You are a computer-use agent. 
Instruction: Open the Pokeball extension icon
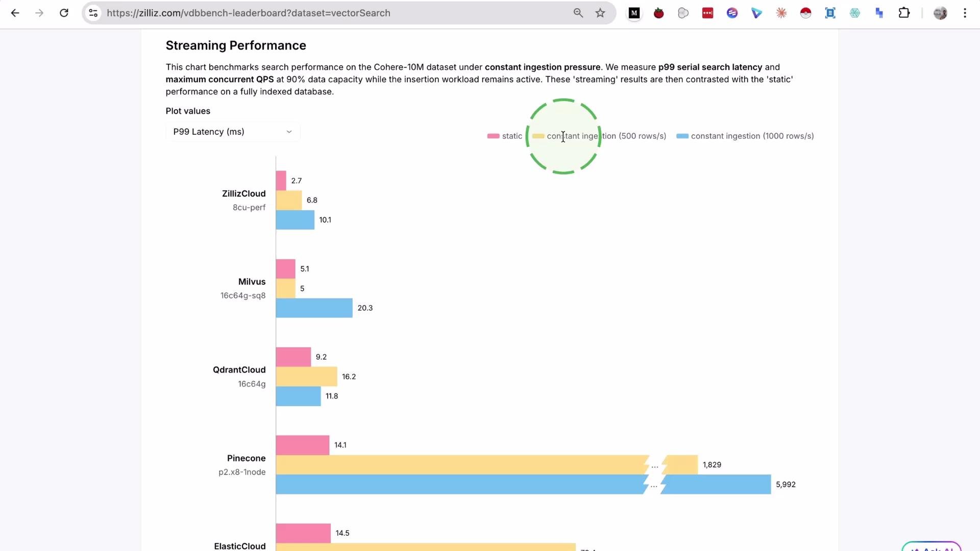[x=806, y=13]
